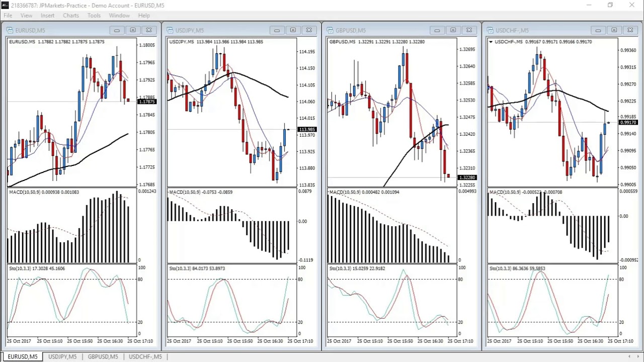Select the EURUSD MACD(10,50,9) indicator label
The image size is (644, 362).
click(x=44, y=192)
